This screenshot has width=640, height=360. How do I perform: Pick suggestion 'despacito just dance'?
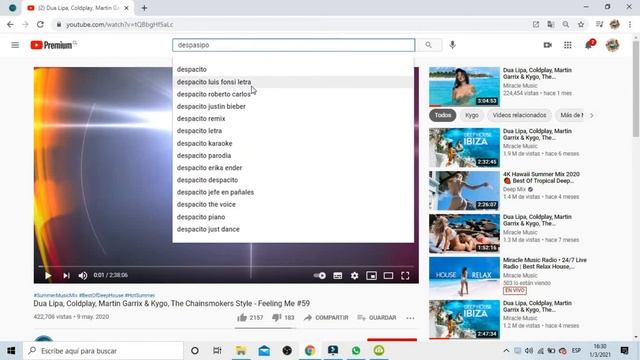[x=293, y=229]
